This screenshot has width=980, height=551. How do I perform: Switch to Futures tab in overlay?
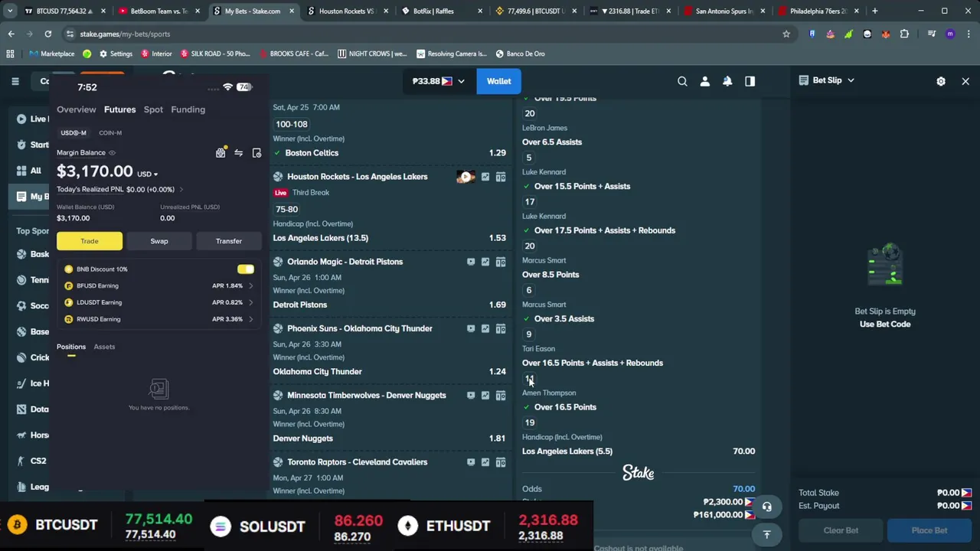120,109
